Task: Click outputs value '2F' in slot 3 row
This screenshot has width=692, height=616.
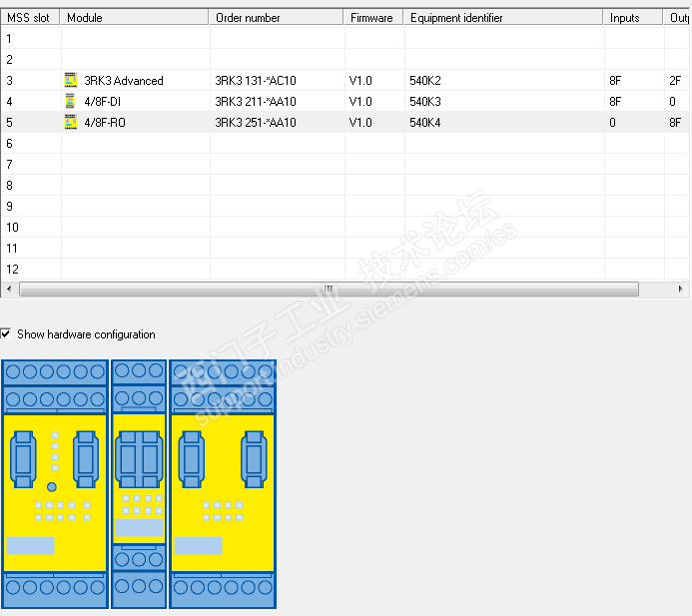Action: tap(675, 80)
